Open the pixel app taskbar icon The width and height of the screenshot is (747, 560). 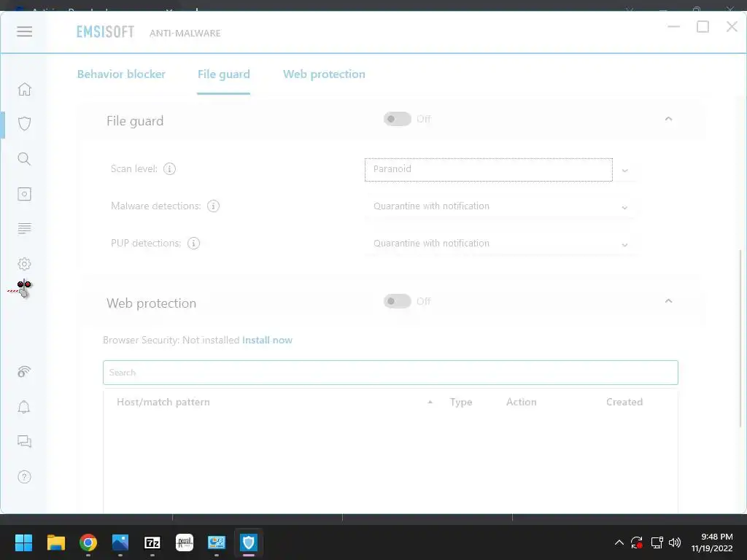pos(185,542)
